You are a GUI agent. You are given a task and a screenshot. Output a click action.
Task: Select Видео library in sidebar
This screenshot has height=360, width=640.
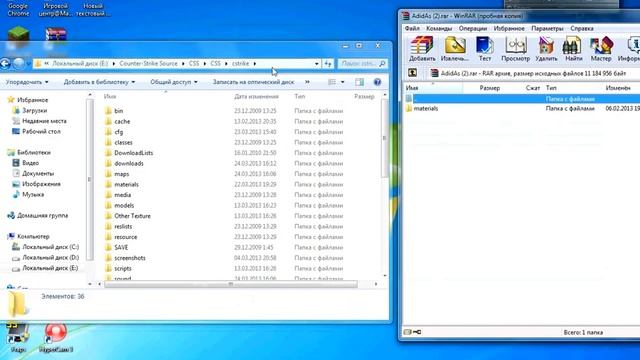point(31,163)
